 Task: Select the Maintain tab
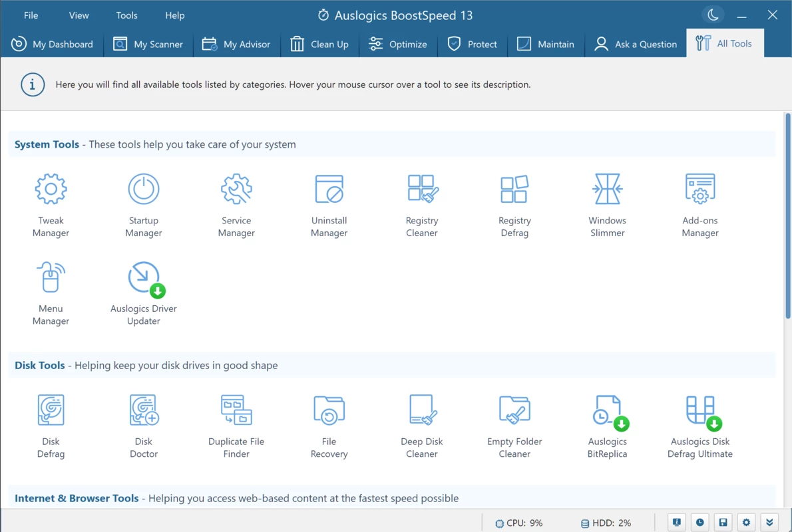tap(546, 44)
